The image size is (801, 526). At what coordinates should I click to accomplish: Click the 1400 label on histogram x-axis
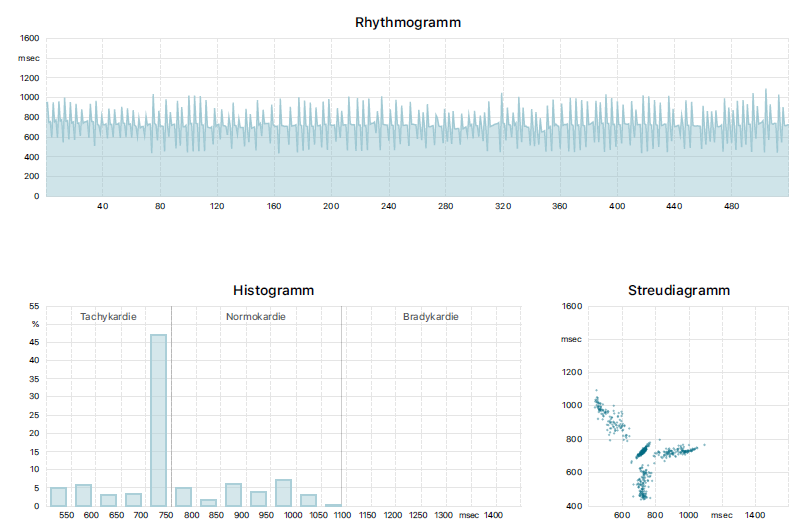(x=493, y=515)
